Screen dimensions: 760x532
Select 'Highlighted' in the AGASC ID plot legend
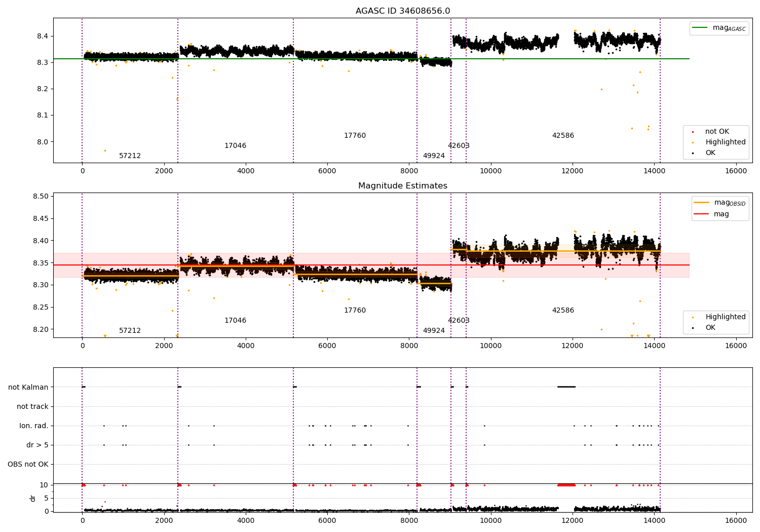click(x=726, y=142)
